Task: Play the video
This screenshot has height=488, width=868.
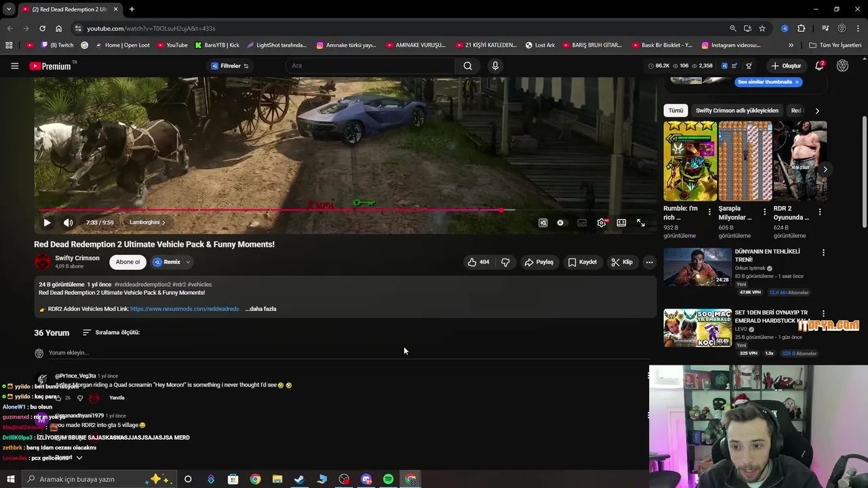Action: pyautogui.click(x=47, y=222)
